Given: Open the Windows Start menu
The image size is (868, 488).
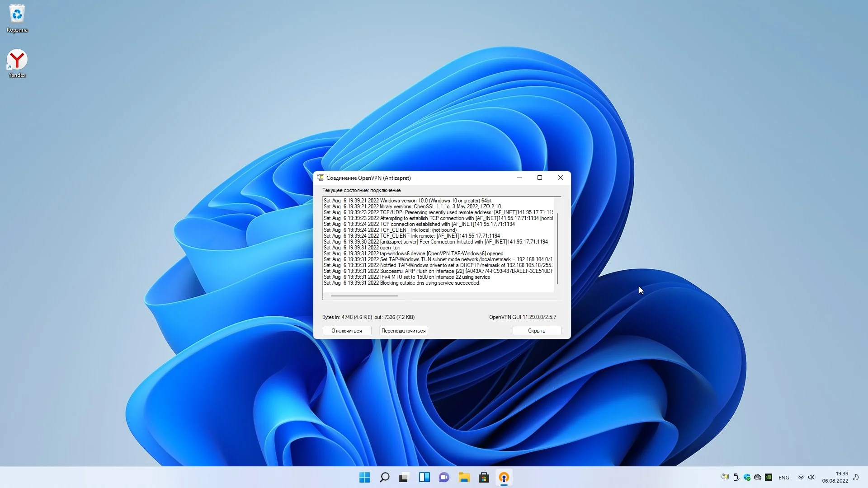Looking at the screenshot, I should [x=364, y=478].
